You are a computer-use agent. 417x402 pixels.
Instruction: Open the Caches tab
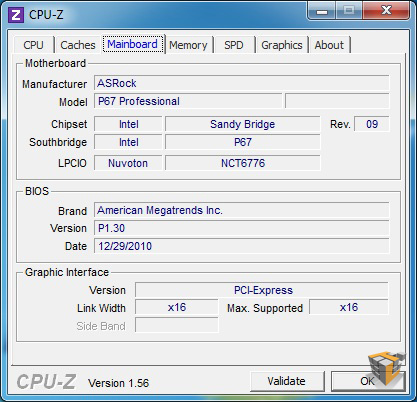(78, 45)
